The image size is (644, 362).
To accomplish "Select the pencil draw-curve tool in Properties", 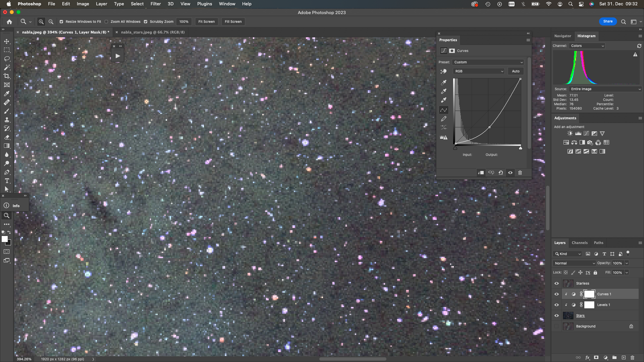I will pyautogui.click(x=443, y=119).
